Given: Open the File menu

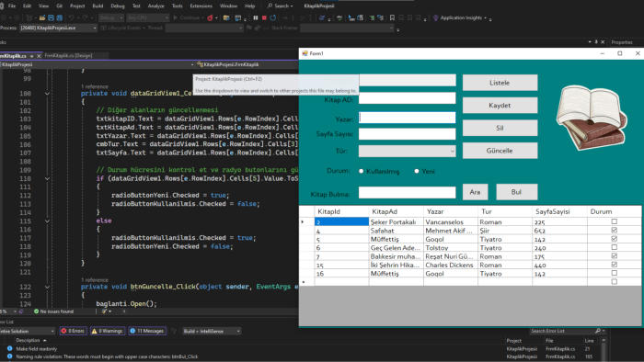Looking at the screenshot, I should pos(12,6).
